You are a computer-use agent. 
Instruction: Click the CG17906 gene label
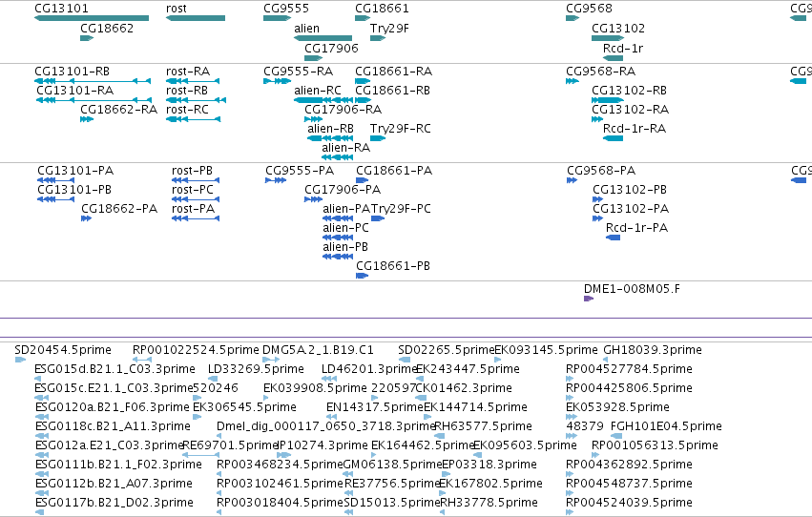(331, 48)
